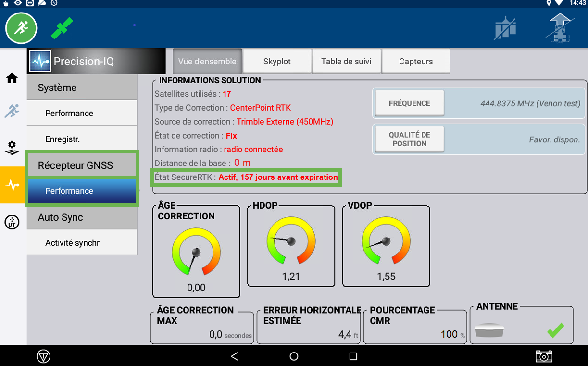Tap CenterPoint RTK correction type text
588x366 pixels.
[x=260, y=108]
